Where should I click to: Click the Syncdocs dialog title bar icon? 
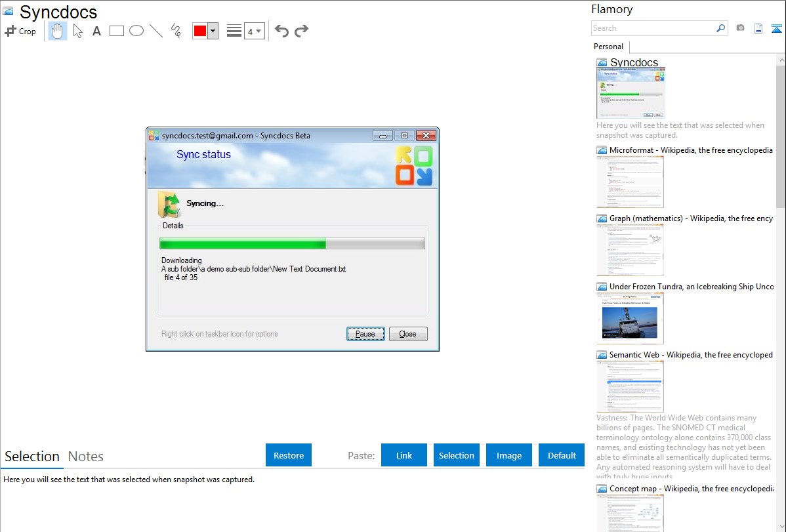point(154,135)
